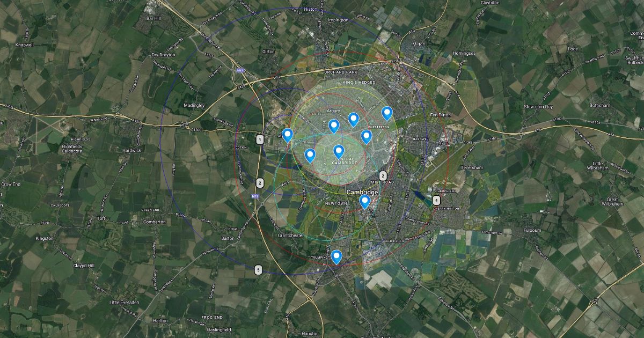
Task: Select the map pin at Trumpington
Action: [336, 257]
